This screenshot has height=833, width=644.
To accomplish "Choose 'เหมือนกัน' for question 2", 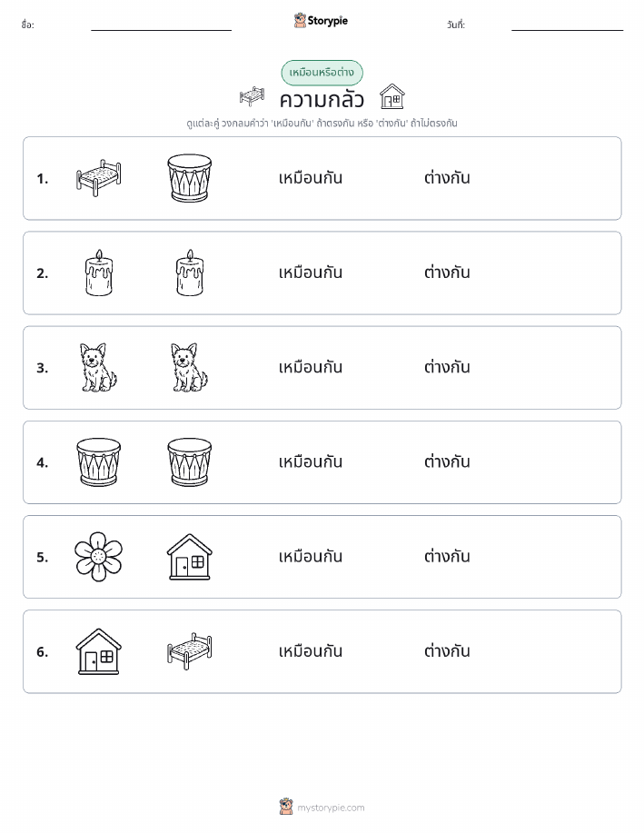I will pos(311,273).
